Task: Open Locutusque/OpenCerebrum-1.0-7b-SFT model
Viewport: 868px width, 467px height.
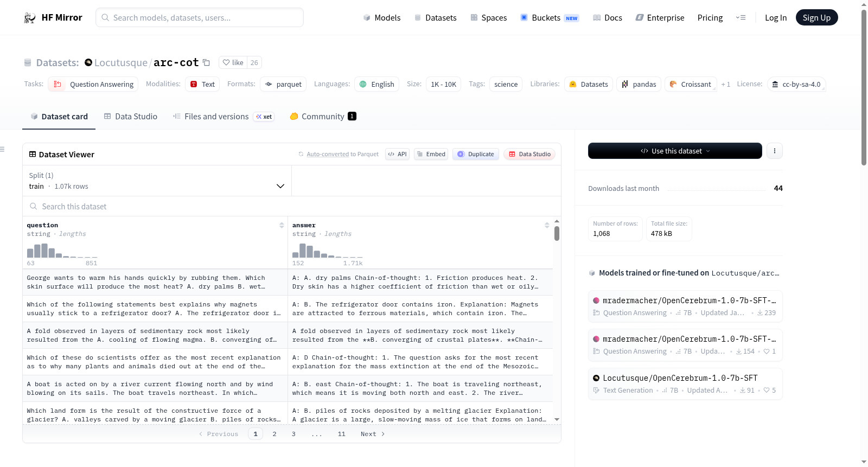Action: (685, 384)
